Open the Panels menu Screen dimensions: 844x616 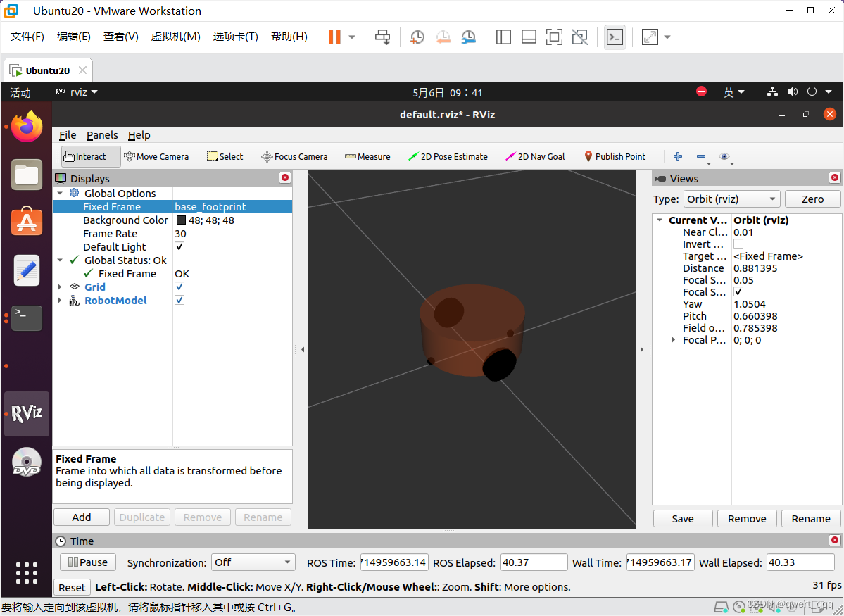coord(102,135)
